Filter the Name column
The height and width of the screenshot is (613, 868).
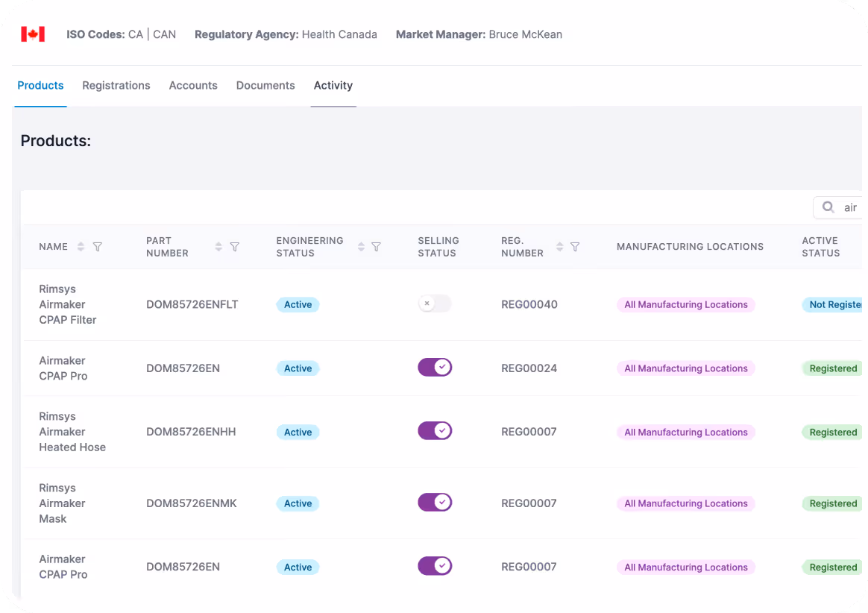(98, 247)
